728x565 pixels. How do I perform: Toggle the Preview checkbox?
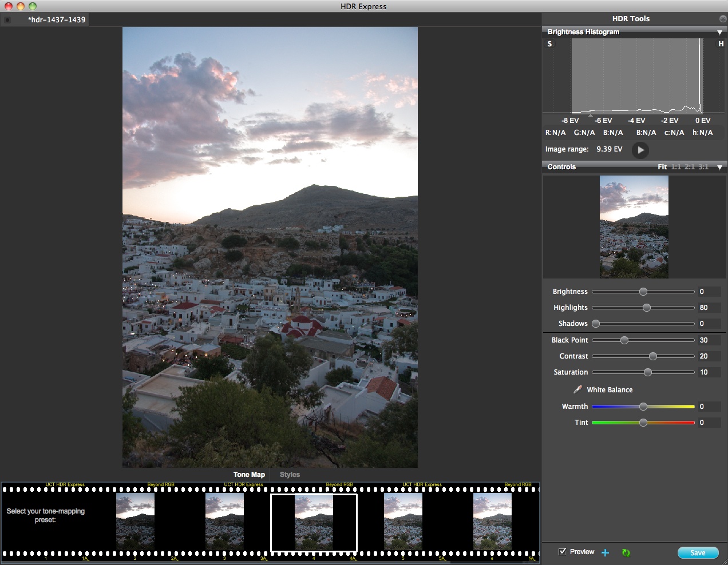click(x=561, y=551)
